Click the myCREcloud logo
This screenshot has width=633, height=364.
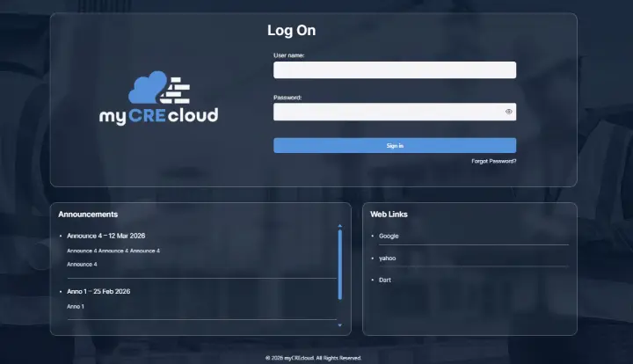[158, 98]
